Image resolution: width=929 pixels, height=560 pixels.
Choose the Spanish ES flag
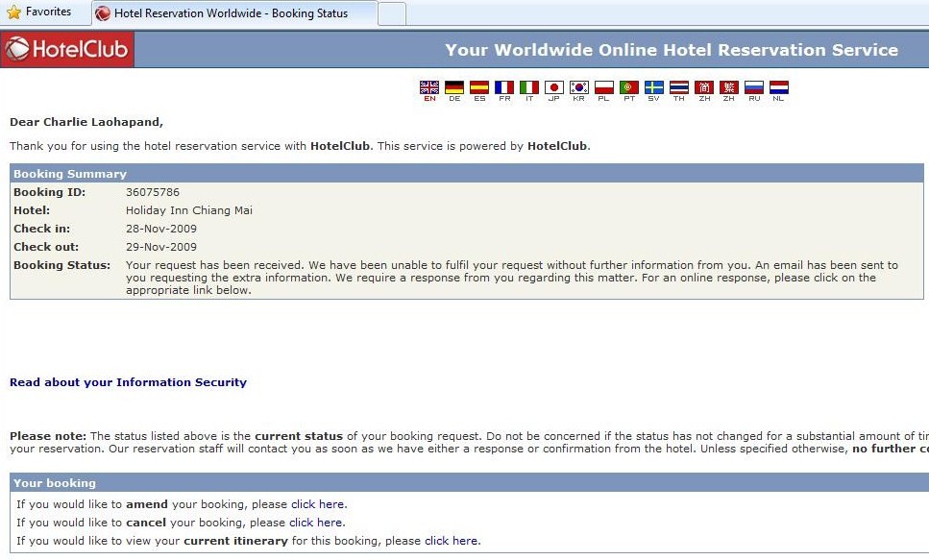479,87
